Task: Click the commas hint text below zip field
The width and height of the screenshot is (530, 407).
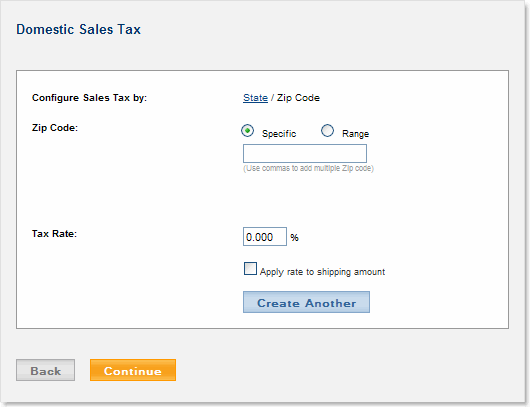Action: (x=308, y=168)
